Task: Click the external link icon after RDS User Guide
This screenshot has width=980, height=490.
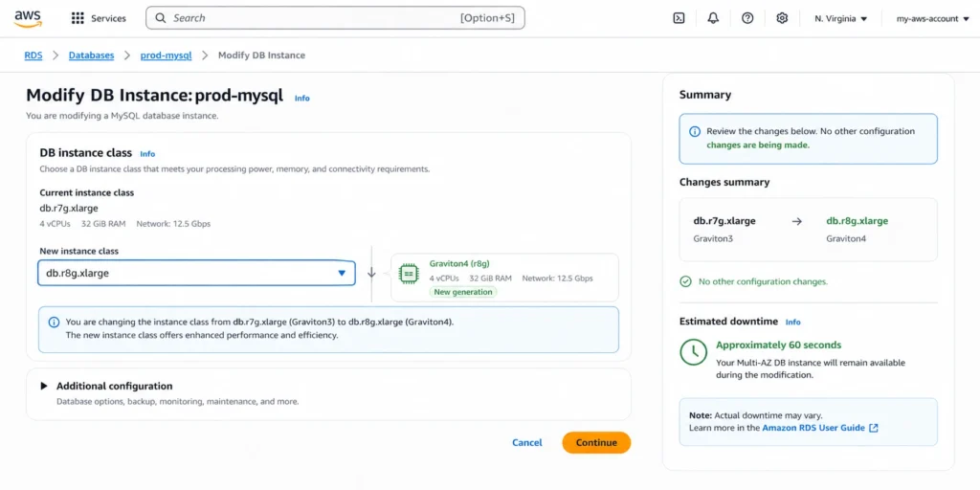Action: (x=874, y=428)
